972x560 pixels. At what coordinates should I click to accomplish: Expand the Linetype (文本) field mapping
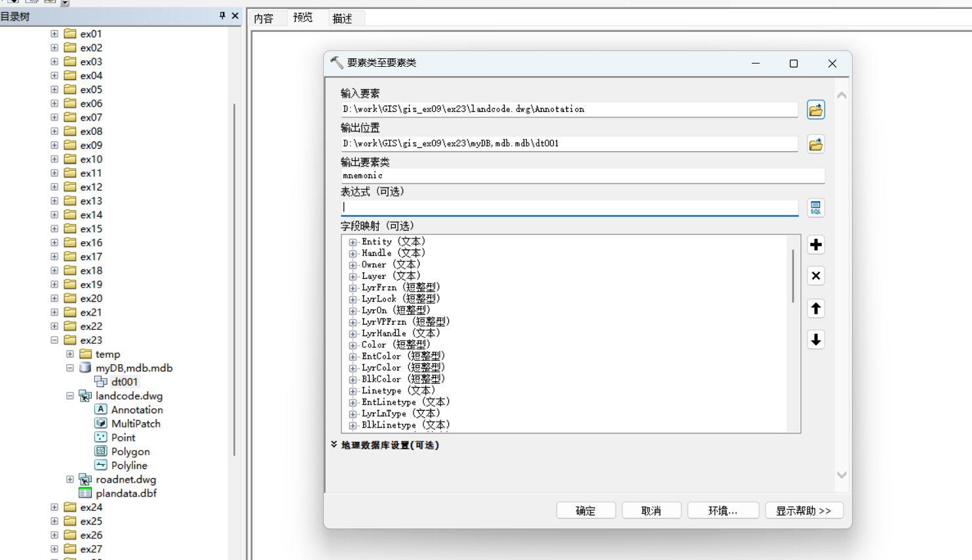(x=353, y=391)
